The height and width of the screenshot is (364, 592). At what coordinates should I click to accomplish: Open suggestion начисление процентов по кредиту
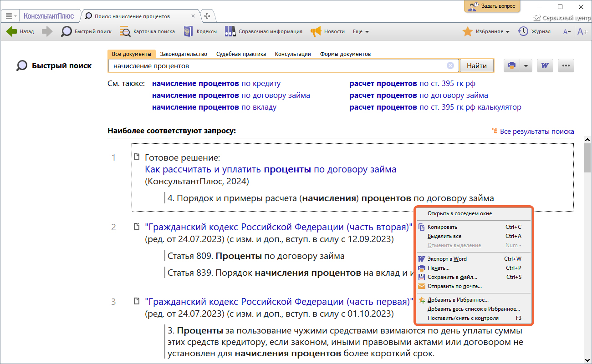216,84
